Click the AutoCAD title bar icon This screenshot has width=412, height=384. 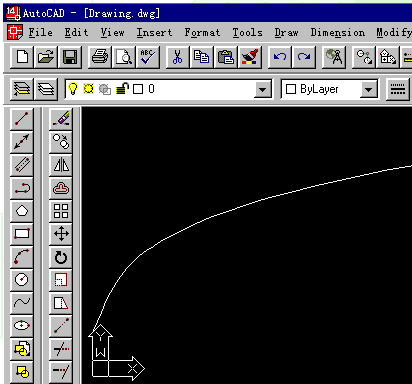[x=13, y=13]
